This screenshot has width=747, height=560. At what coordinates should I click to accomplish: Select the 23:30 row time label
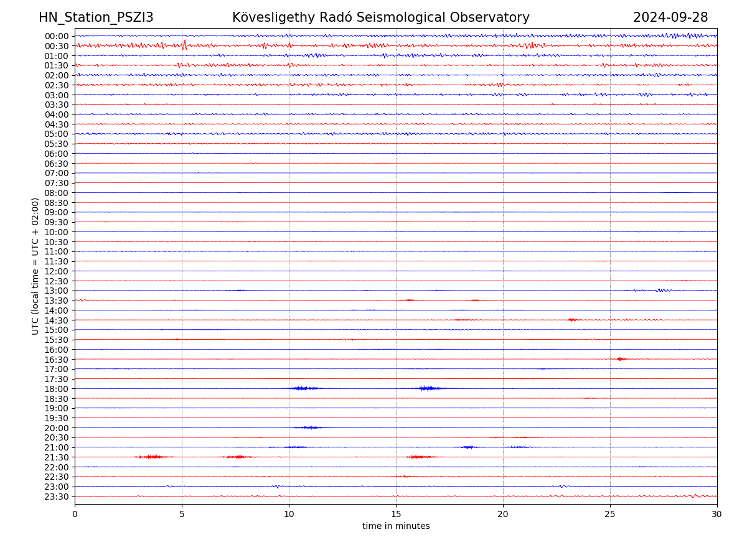[x=56, y=497]
